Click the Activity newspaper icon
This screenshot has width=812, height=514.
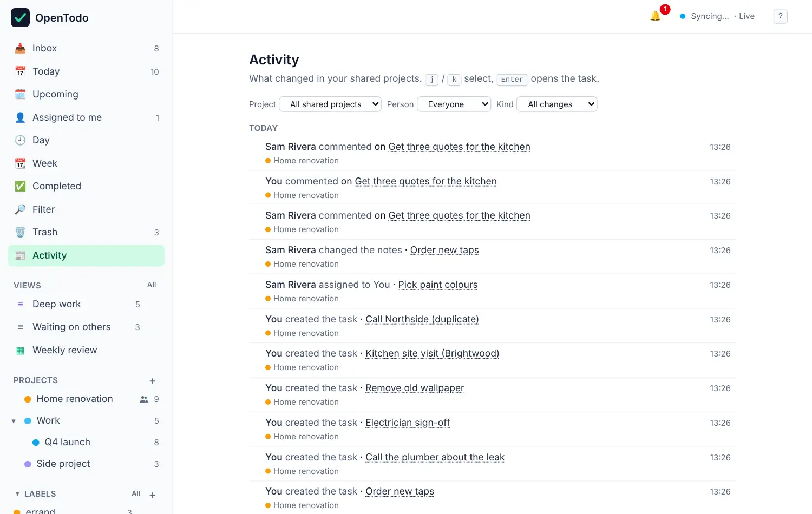tap(20, 255)
